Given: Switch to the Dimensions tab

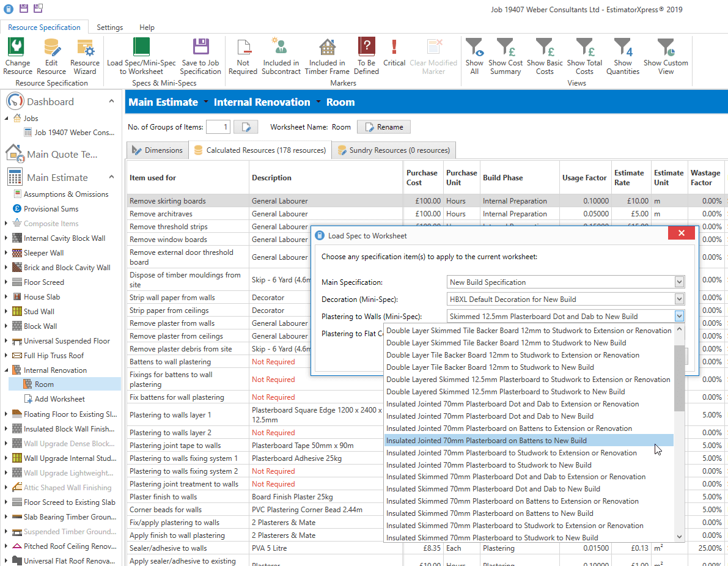Looking at the screenshot, I should pyautogui.click(x=157, y=150).
